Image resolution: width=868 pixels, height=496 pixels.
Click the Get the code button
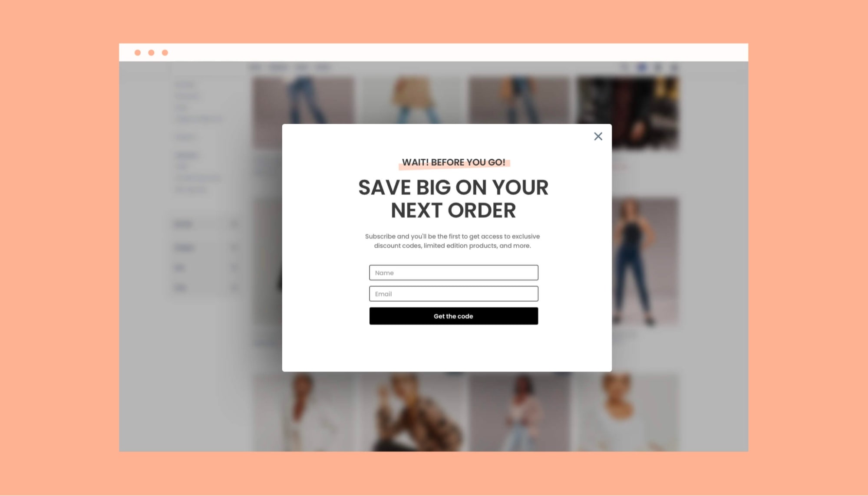[454, 316]
